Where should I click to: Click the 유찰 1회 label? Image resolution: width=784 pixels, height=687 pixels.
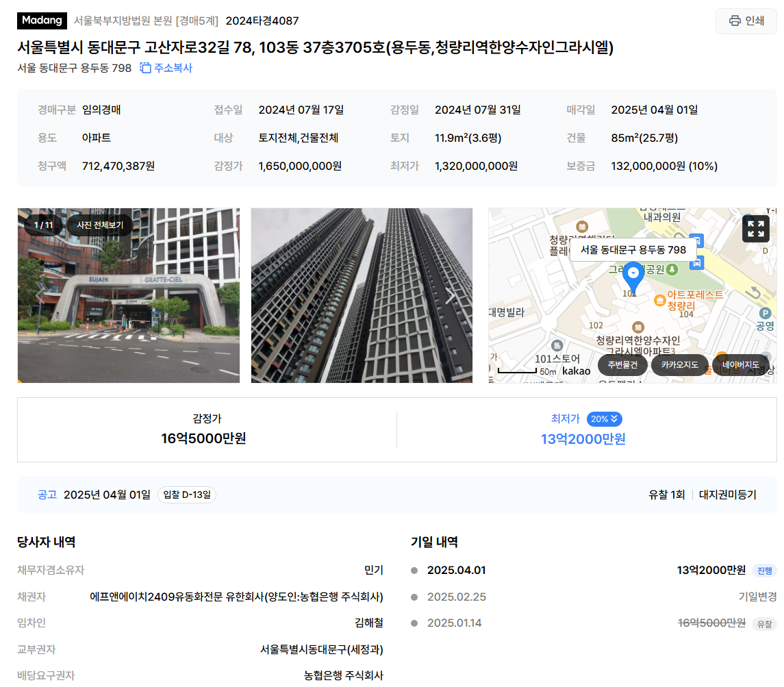click(x=666, y=495)
